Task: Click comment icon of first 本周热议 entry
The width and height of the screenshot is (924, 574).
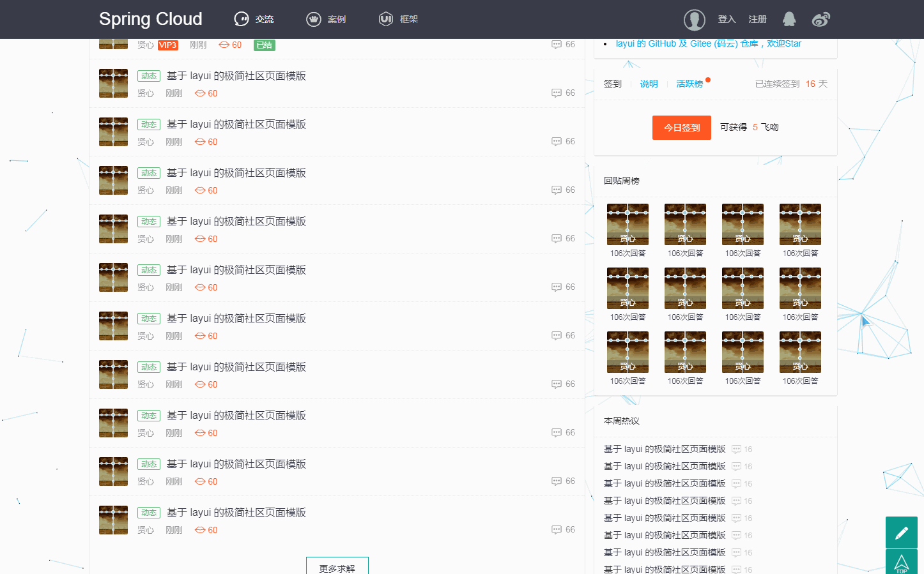Action: [736, 449]
